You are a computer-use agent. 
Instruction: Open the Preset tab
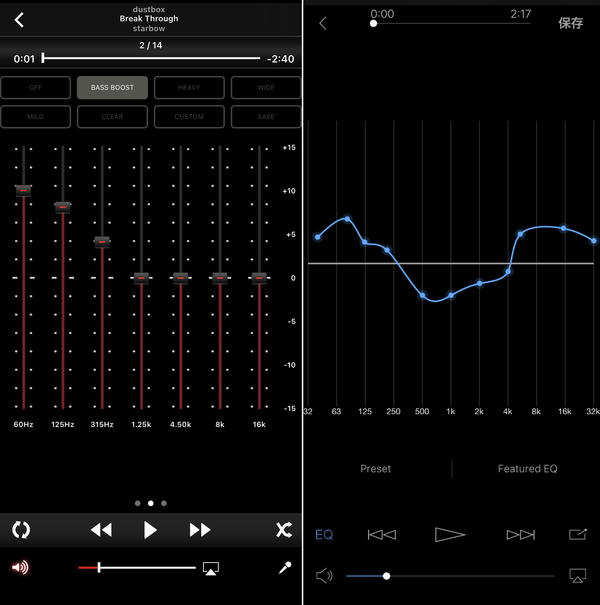pos(375,468)
